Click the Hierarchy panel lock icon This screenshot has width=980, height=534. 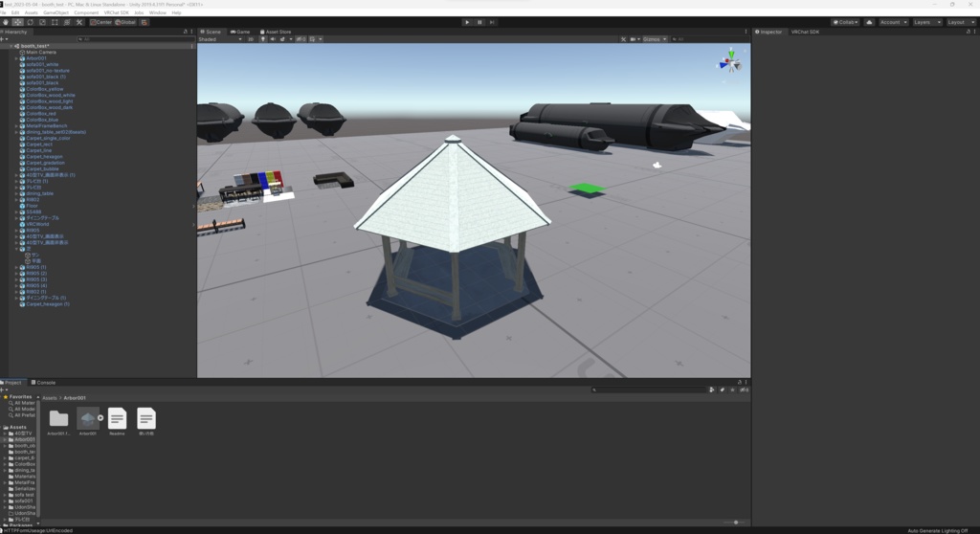[185, 32]
